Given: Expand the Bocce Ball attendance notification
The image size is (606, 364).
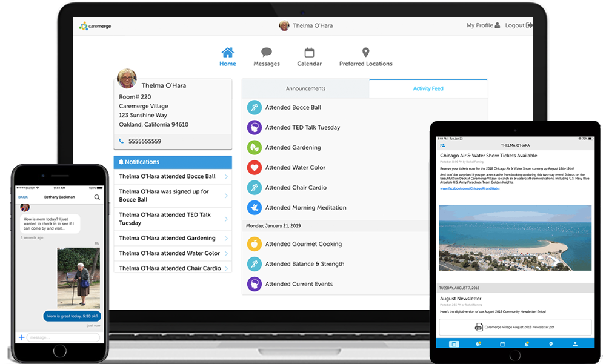Looking at the screenshot, I should [x=172, y=176].
